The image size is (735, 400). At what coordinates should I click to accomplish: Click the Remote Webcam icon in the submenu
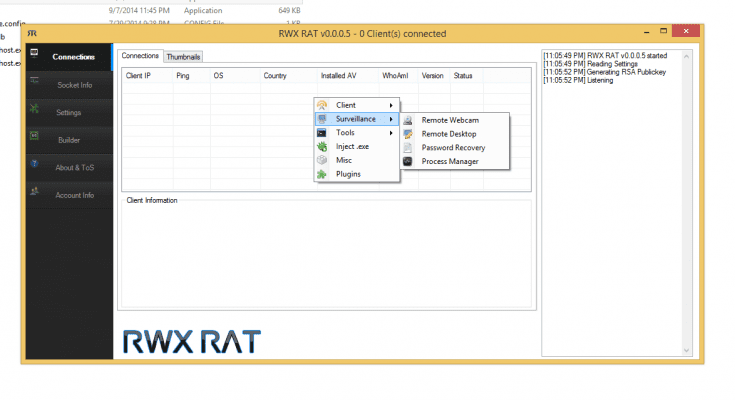pos(408,120)
